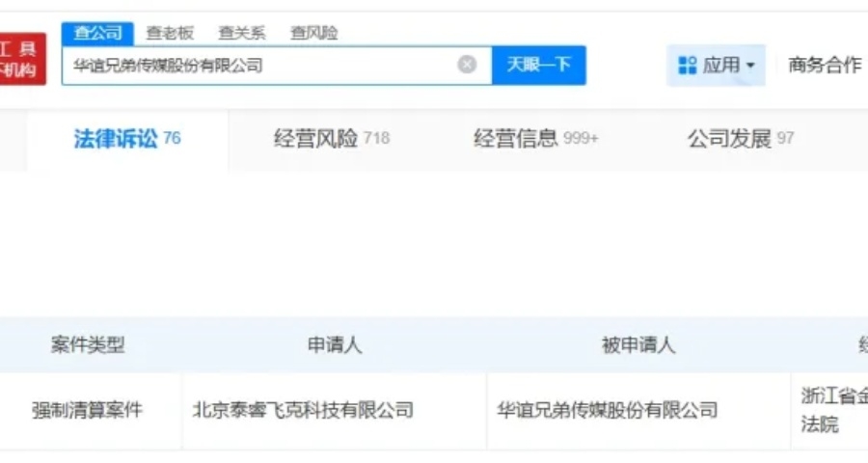Click the red logo badge at left
The image size is (868, 463).
tap(23, 59)
